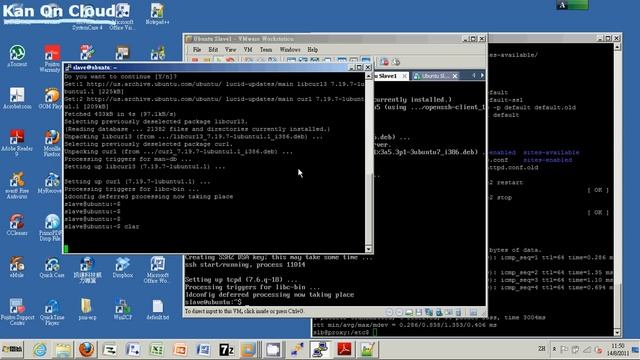
Task: Open the MyRecovery desktop shortcut
Action: click(51, 182)
